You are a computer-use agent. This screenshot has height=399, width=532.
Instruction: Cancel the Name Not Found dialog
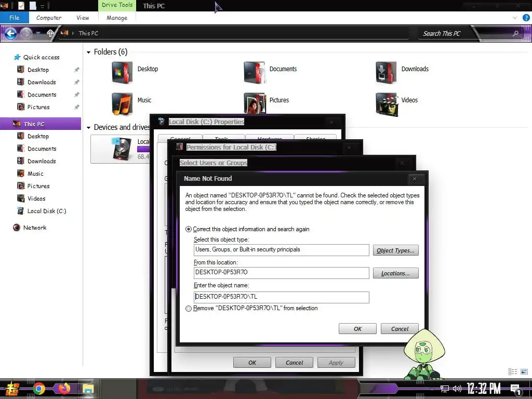tap(400, 329)
